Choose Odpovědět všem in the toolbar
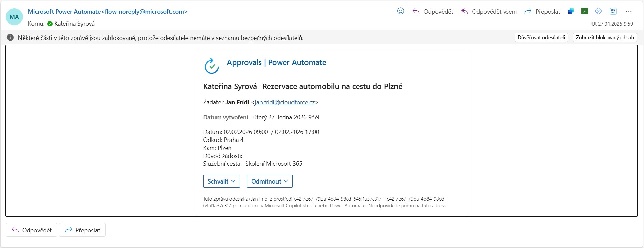This screenshot has height=248, width=644. click(489, 11)
